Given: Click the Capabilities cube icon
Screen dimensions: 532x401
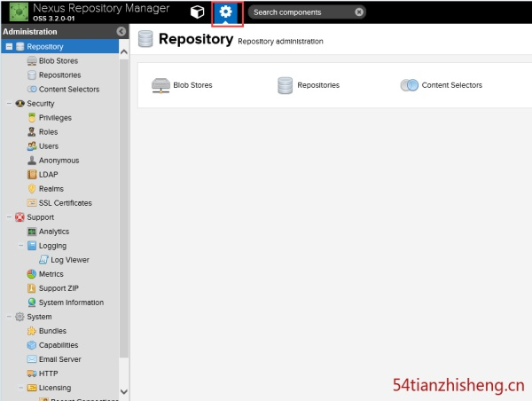Looking at the screenshot, I should tap(32, 345).
